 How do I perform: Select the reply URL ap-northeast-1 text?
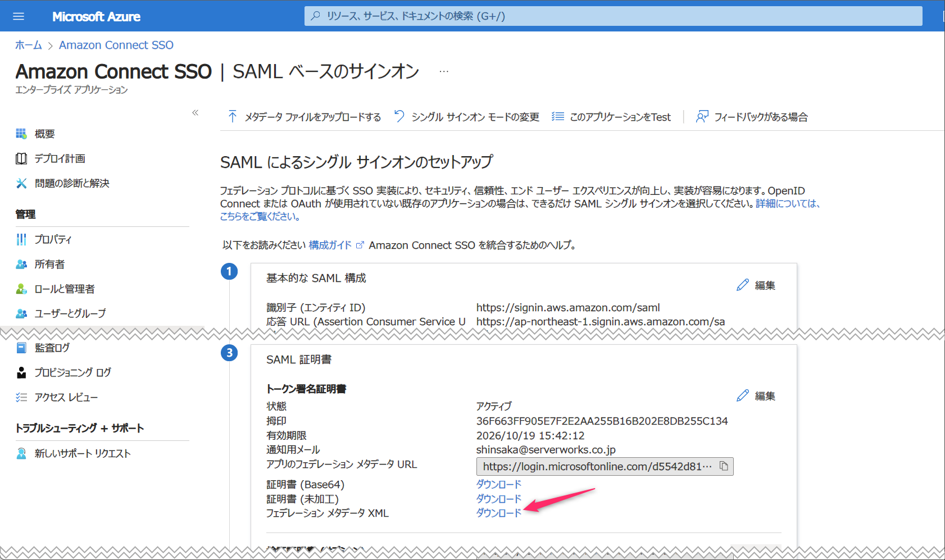pyautogui.click(x=601, y=321)
